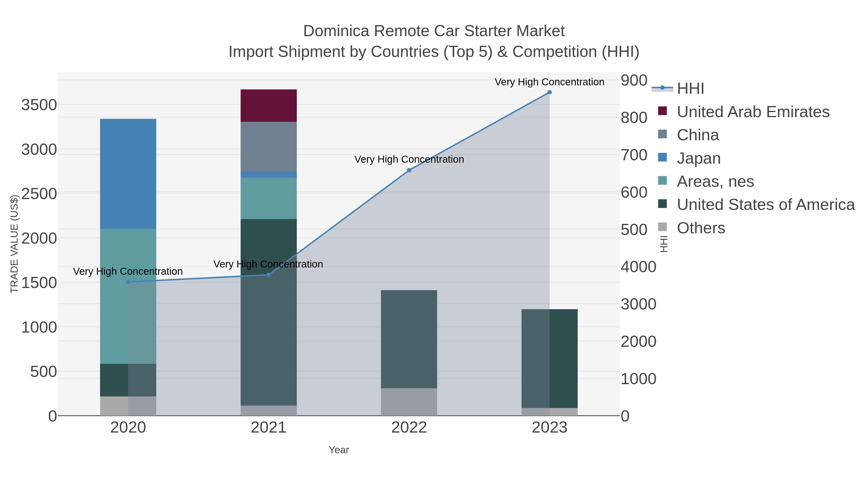
Task: Toggle the Japan legend entry
Action: click(x=689, y=158)
